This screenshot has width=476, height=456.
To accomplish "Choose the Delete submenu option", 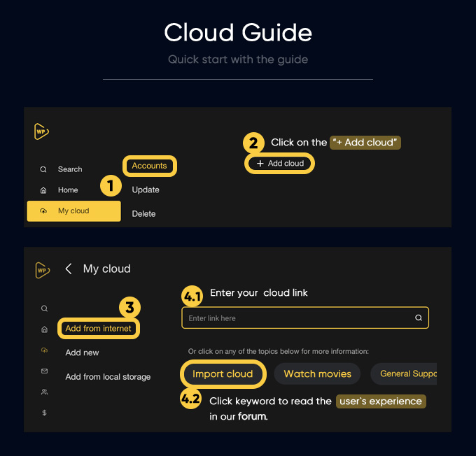I will [143, 213].
